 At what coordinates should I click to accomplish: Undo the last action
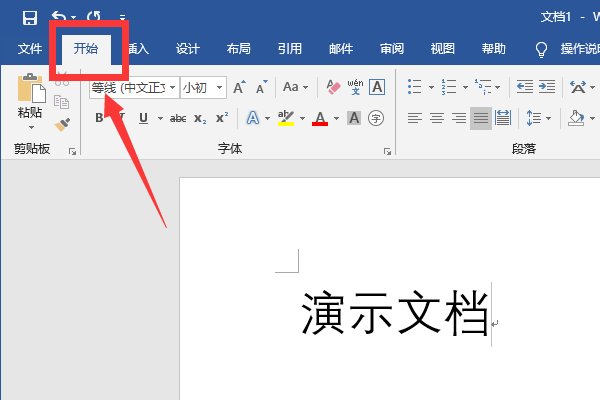(59, 17)
